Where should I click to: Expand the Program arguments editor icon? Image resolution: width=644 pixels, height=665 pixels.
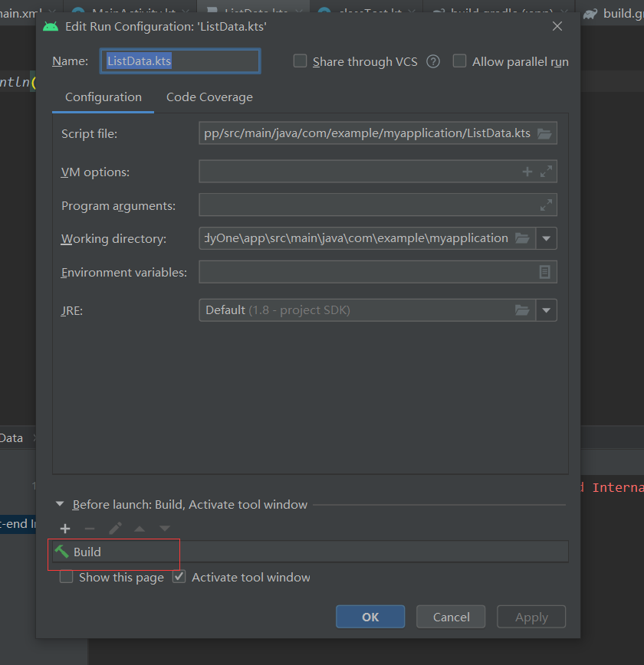coord(545,205)
